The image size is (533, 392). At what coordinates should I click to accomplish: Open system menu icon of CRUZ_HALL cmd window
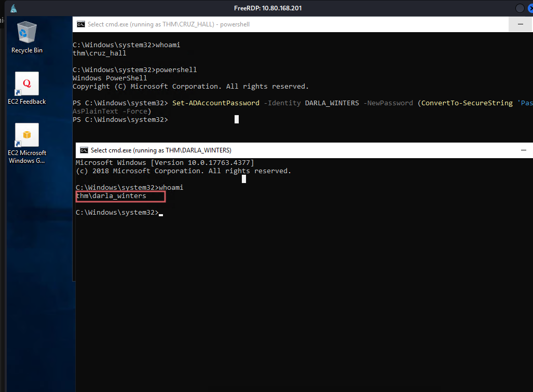pyautogui.click(x=81, y=24)
